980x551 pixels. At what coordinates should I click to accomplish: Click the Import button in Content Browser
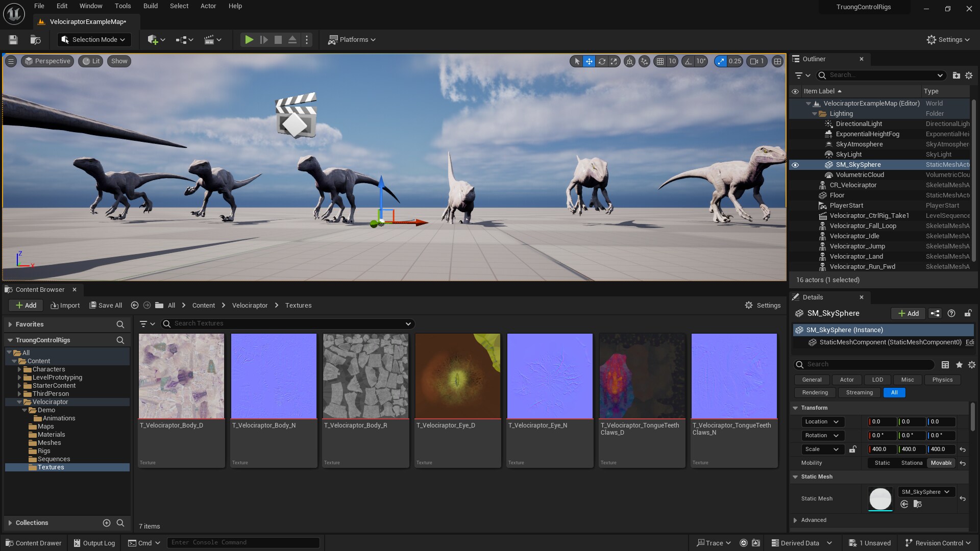(x=65, y=306)
